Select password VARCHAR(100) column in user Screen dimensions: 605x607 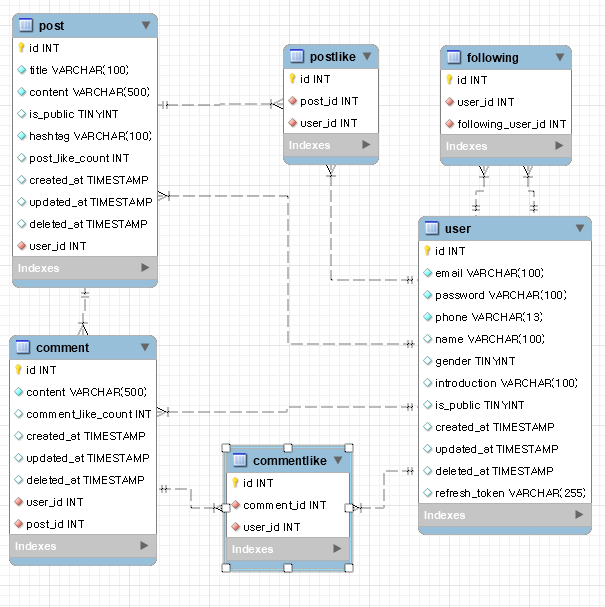505,295
